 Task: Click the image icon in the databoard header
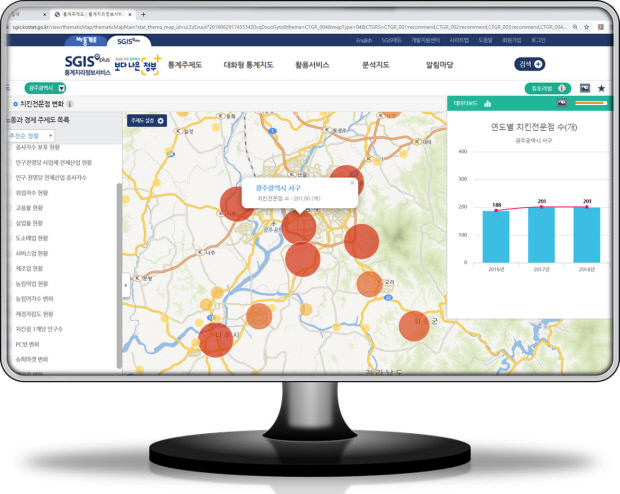(x=562, y=102)
